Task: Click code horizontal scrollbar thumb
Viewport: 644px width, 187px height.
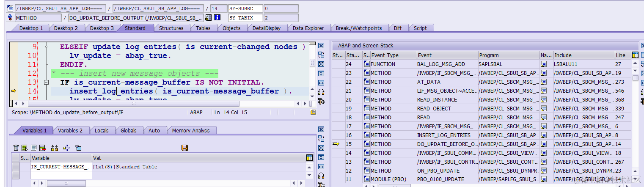Action: click(x=133, y=104)
